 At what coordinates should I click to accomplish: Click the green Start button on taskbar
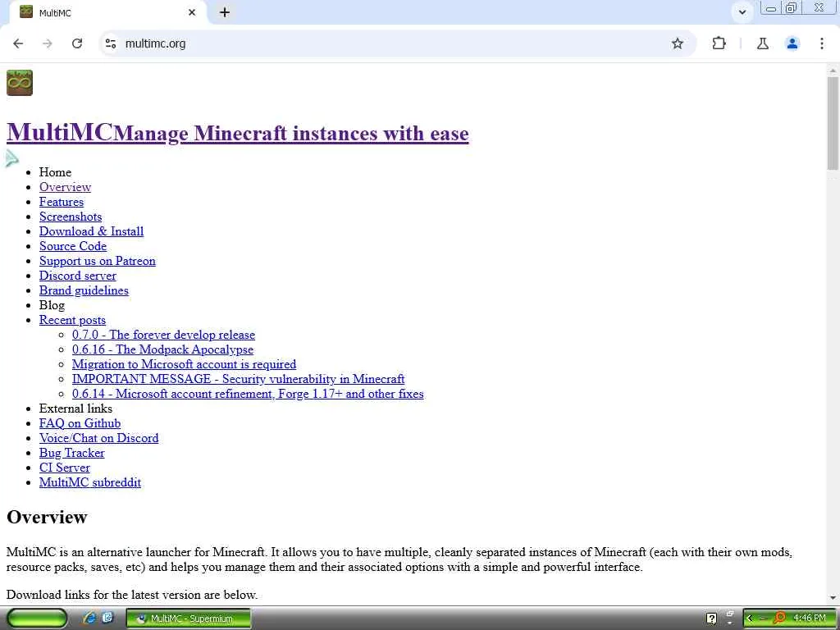pos(37,619)
